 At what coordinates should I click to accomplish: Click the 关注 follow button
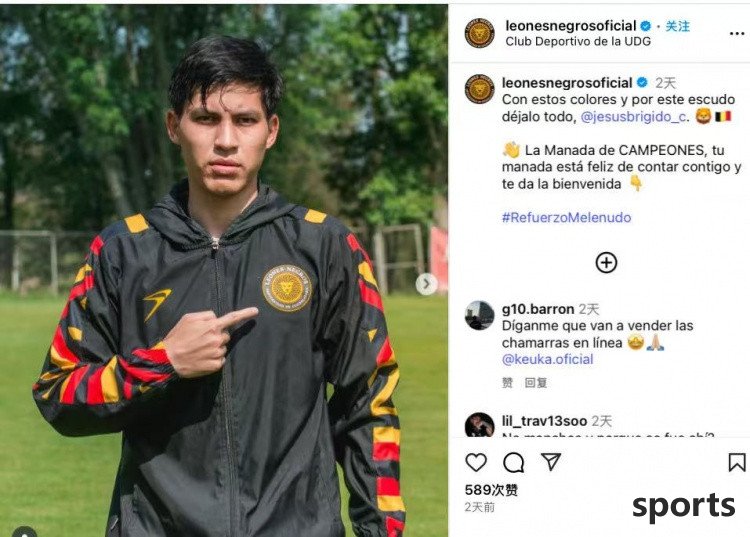click(x=678, y=26)
